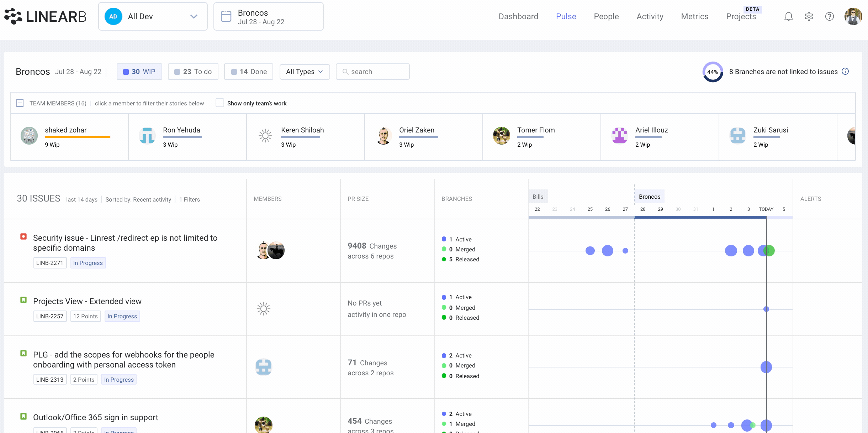This screenshot has height=433, width=868.
Task: Open the user profile avatar menu
Action: coord(853,16)
